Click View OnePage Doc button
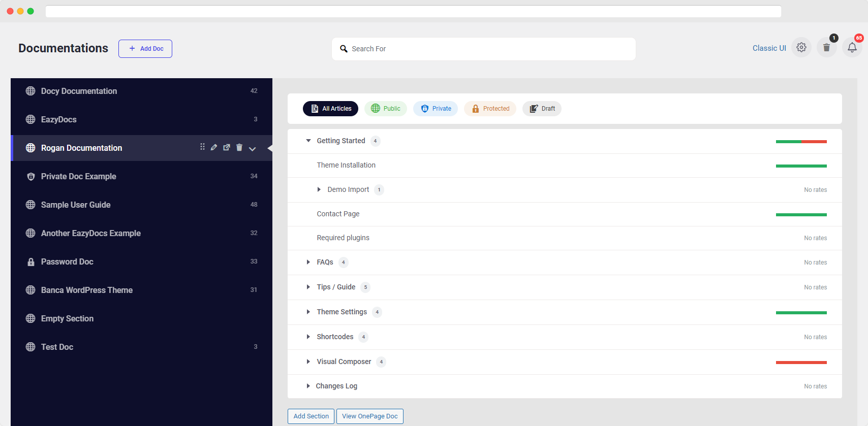Screen dimensions: 868x426 click(x=370, y=416)
